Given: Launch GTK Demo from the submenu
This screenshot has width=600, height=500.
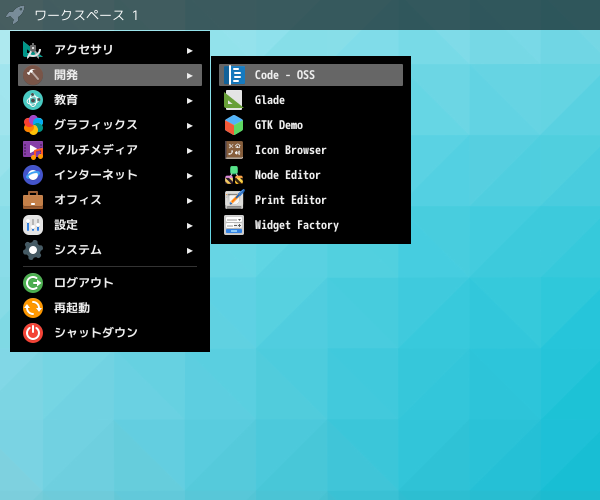Looking at the screenshot, I should click(x=311, y=125).
